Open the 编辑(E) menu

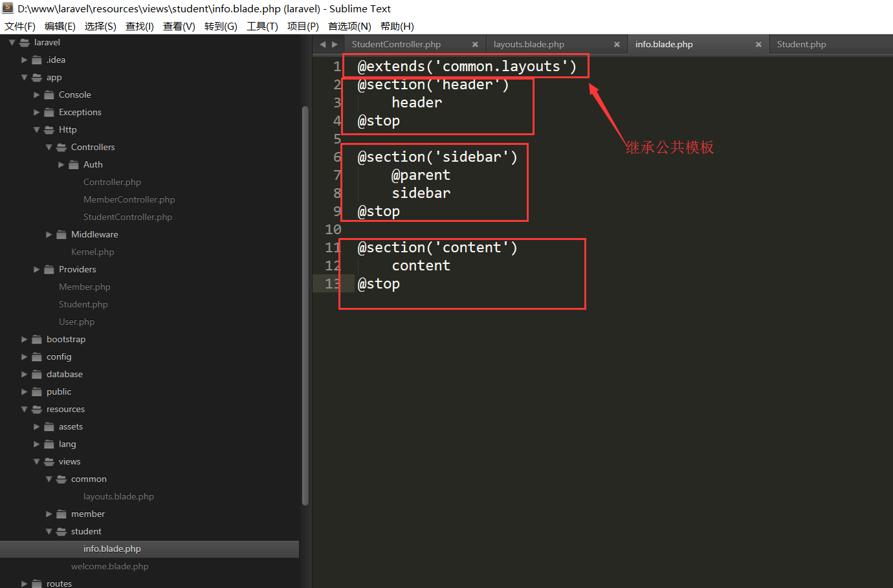[60, 27]
